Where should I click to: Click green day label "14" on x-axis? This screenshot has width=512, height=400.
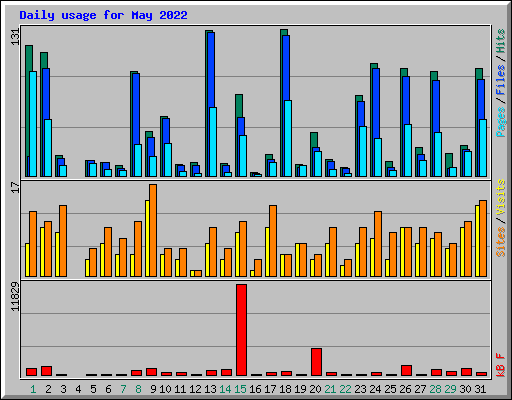(x=225, y=389)
